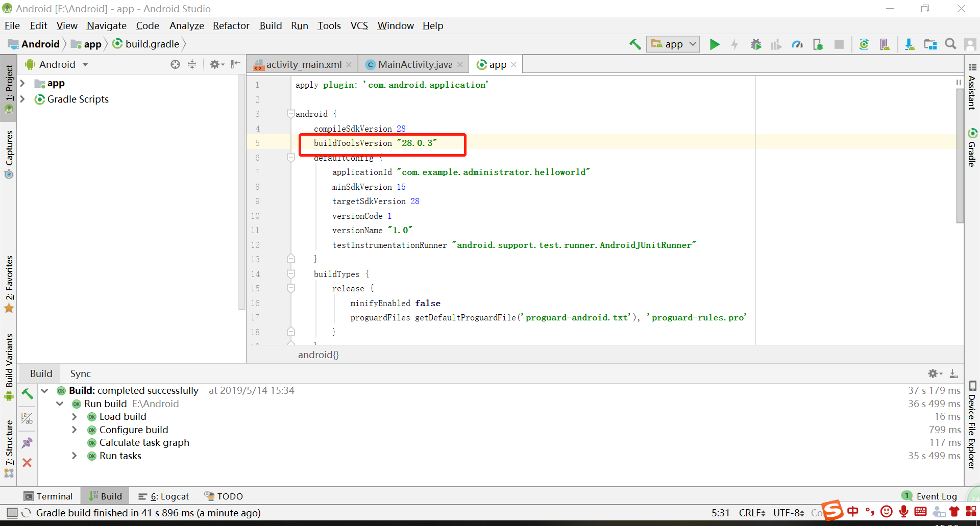The width and height of the screenshot is (980, 526).
Task: Click the Debug app bug icon
Action: tap(756, 44)
